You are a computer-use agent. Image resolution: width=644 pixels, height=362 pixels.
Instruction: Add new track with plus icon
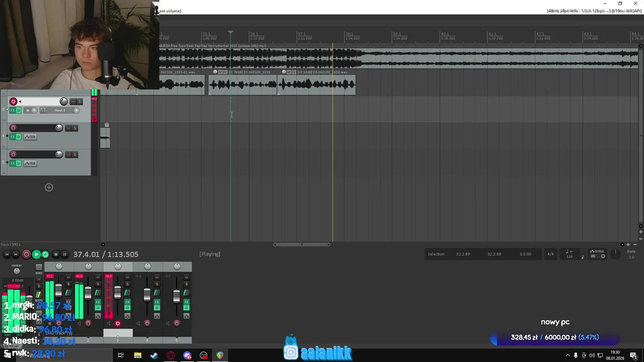[49, 188]
